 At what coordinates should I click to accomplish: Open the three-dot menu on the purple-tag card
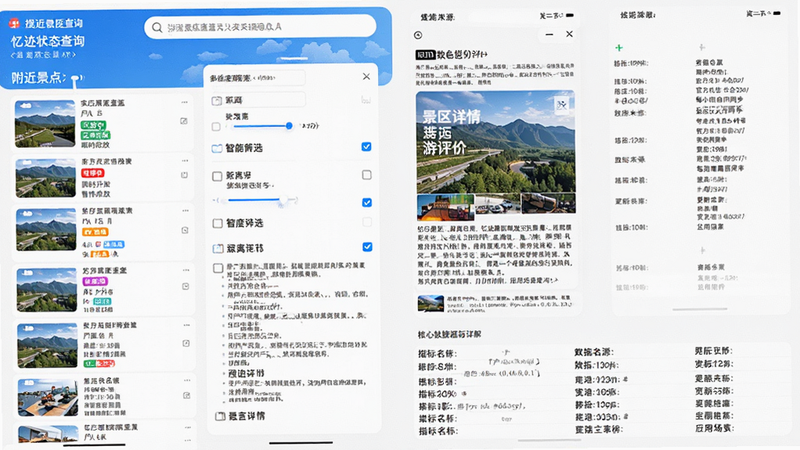[x=186, y=270]
